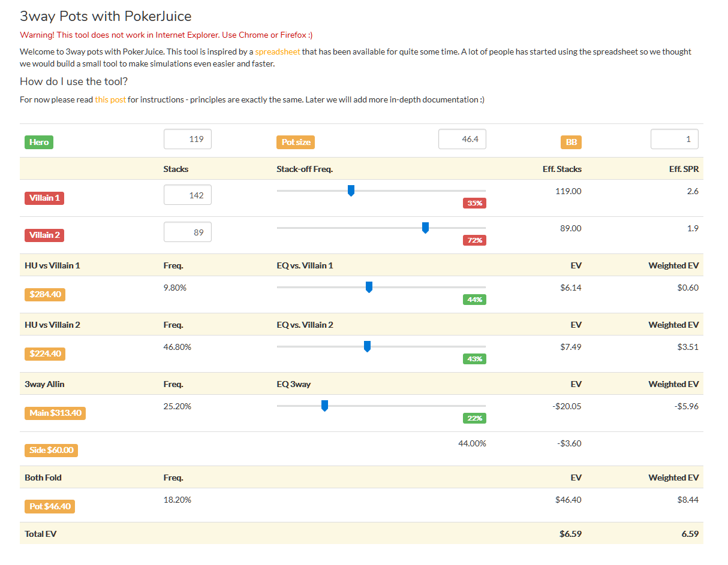
Task: Click the '3way Pots with PokerJuice' title
Action: pos(106,17)
